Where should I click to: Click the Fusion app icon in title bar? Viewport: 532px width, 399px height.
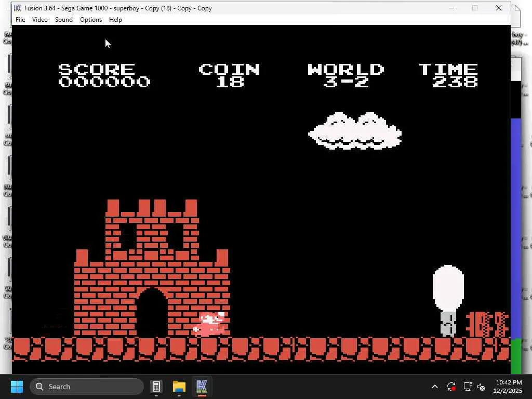coord(18,8)
